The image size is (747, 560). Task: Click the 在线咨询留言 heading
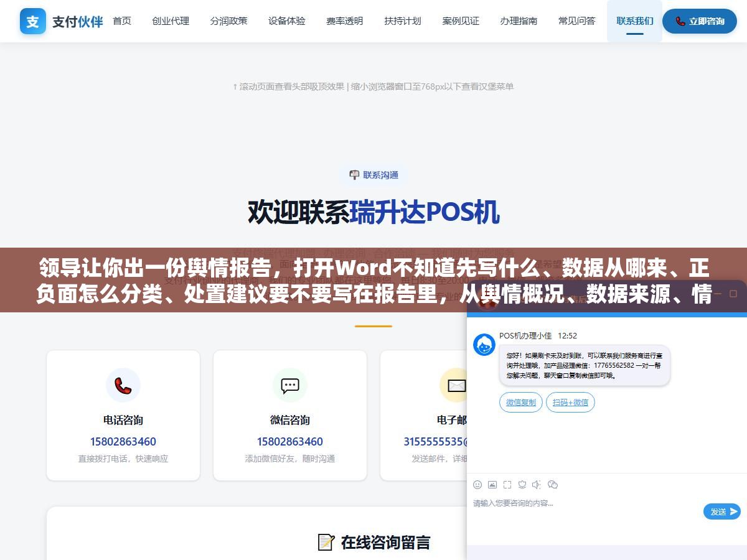pos(385,542)
